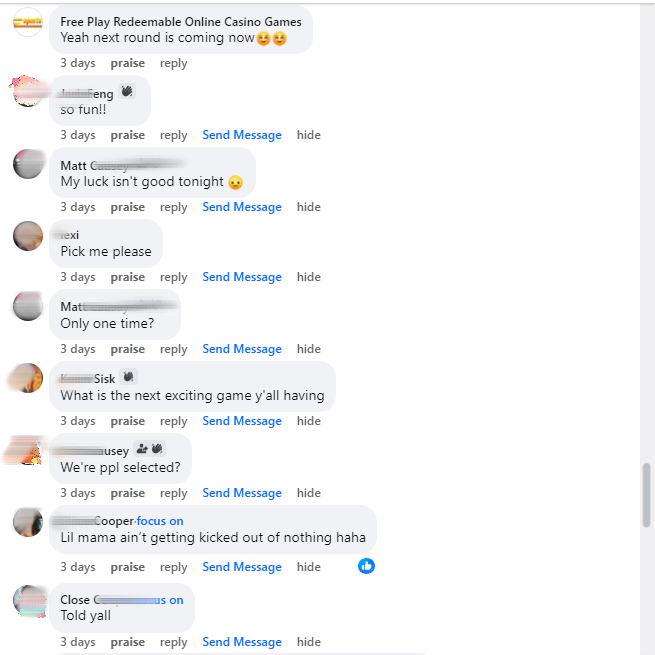Open the Free Play Redeemable Online Casino Games page

[x=181, y=22]
